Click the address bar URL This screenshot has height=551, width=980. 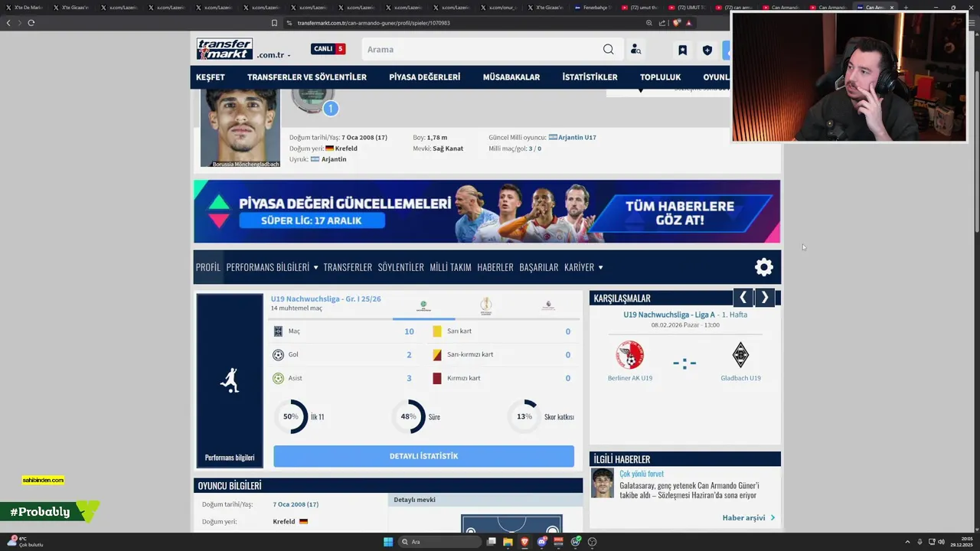[x=374, y=23]
